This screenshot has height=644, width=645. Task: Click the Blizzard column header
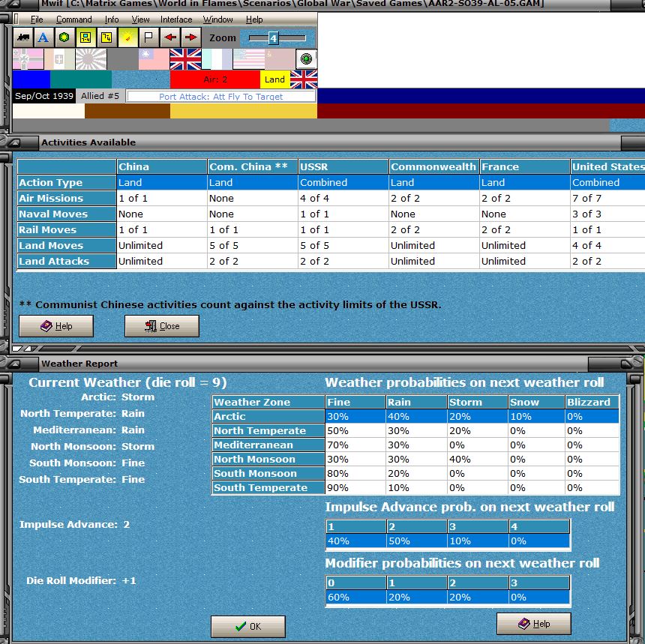click(x=592, y=402)
